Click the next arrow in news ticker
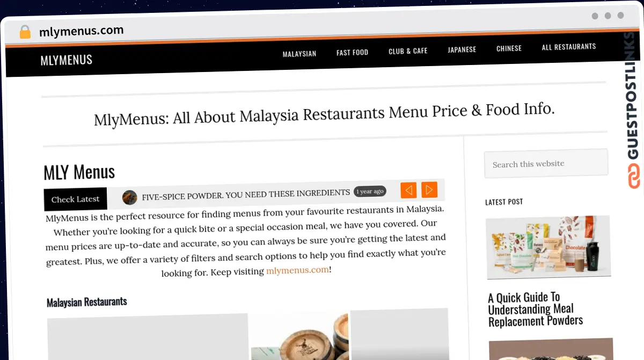This screenshot has width=644, height=360. pos(429,189)
